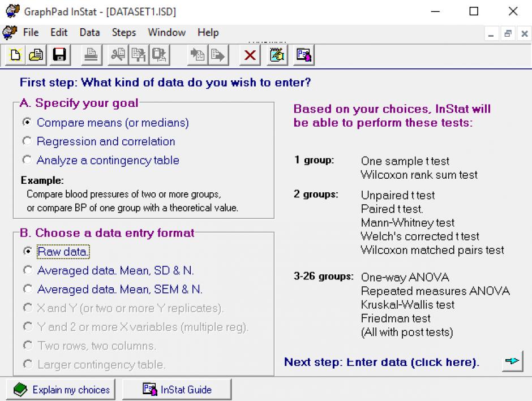Viewport: 532px width, 401px height.
Task: Click the 'One-way ANOVA' text
Action: (x=405, y=277)
